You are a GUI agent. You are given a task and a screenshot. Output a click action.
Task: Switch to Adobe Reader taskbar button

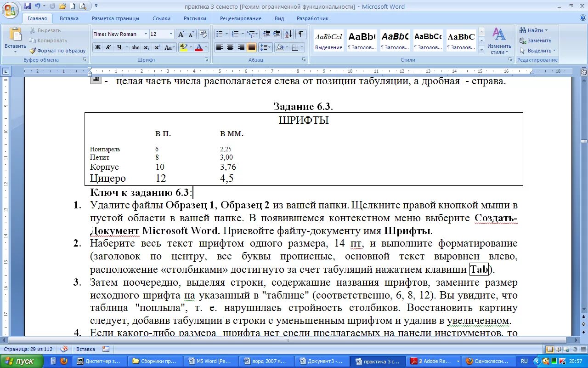coord(434,361)
